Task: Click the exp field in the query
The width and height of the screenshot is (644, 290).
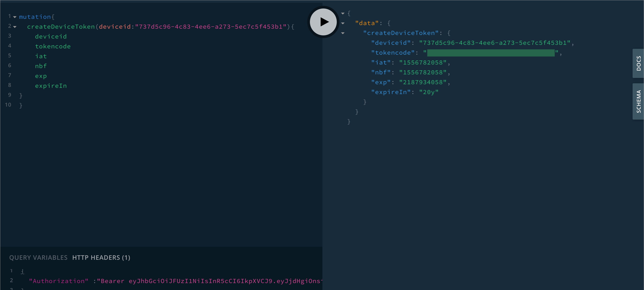Action: [41, 76]
